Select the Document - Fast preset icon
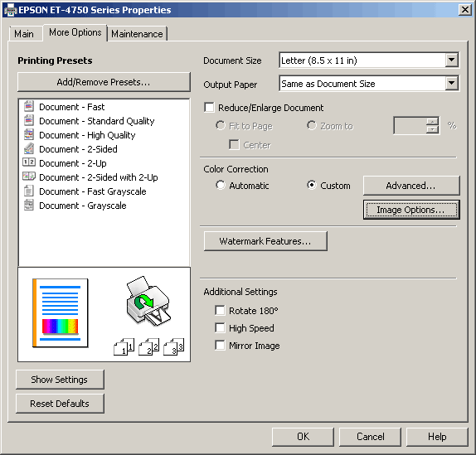This screenshot has width=476, height=455. (29, 106)
